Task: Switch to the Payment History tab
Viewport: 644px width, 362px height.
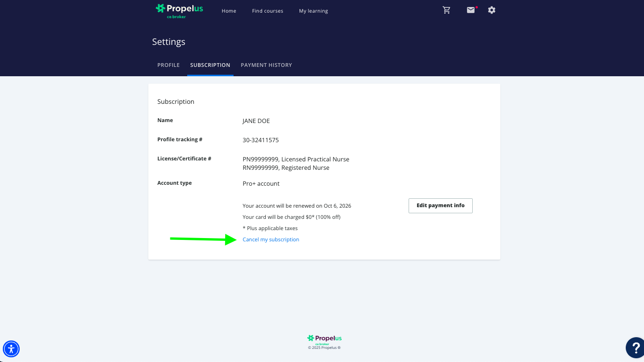Action: click(x=266, y=65)
